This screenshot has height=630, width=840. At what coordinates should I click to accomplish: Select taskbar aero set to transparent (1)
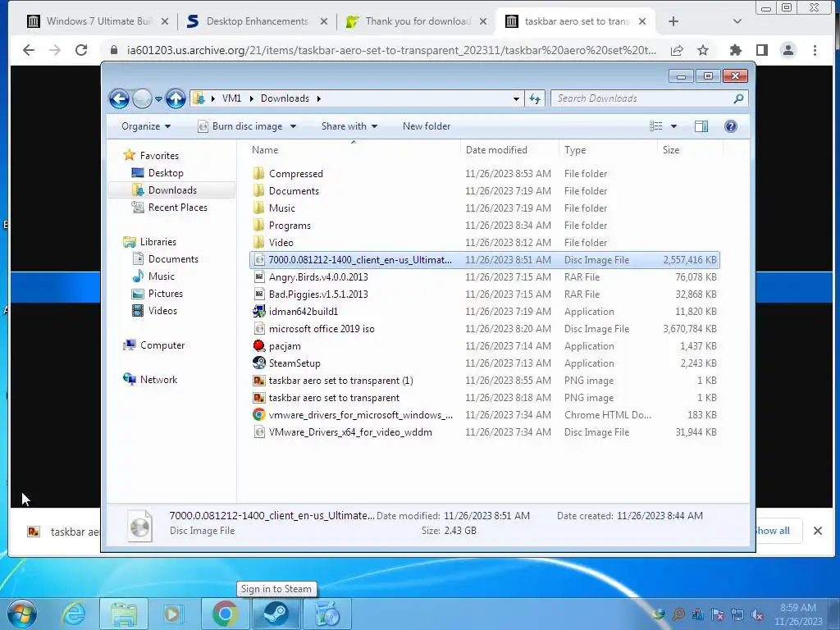tap(340, 381)
